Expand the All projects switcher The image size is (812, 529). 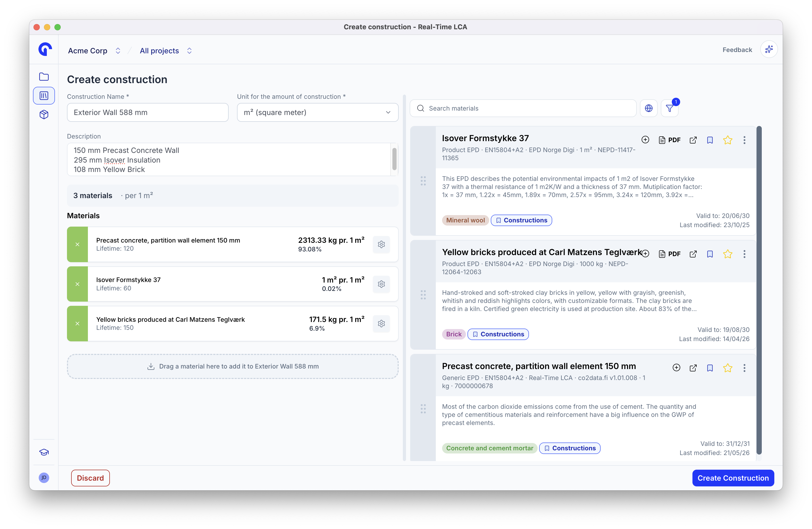click(x=189, y=50)
